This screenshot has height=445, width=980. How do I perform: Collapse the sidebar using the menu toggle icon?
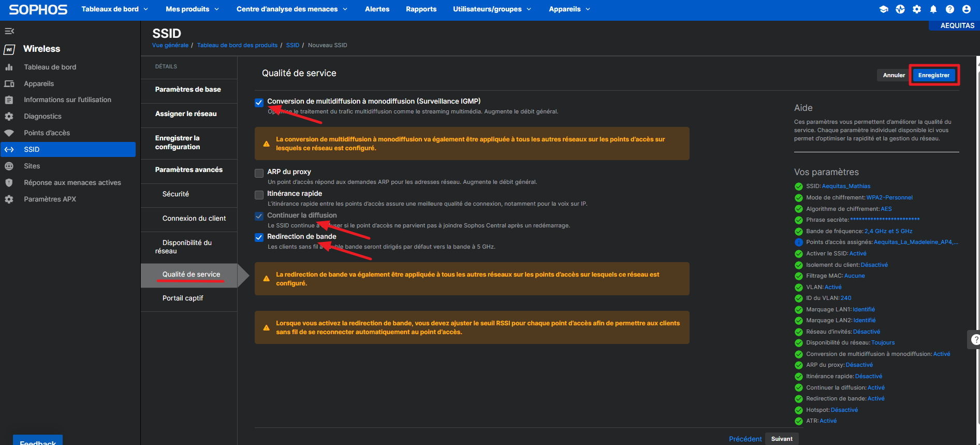[9, 31]
